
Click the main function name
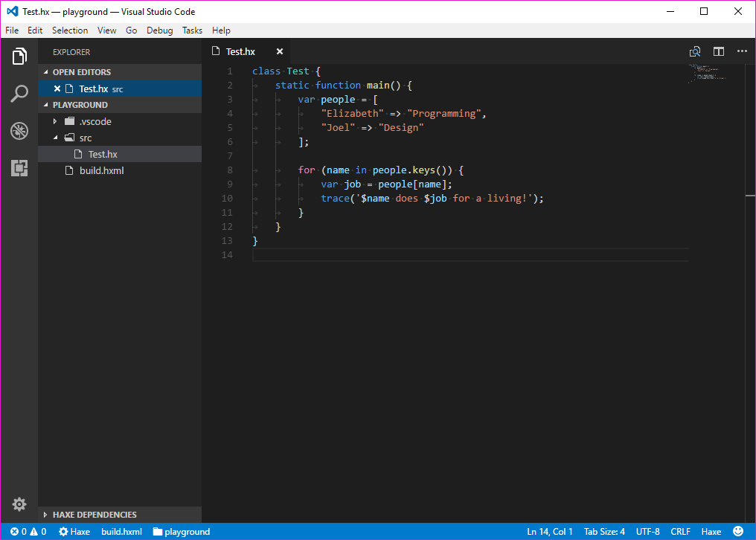(378, 86)
